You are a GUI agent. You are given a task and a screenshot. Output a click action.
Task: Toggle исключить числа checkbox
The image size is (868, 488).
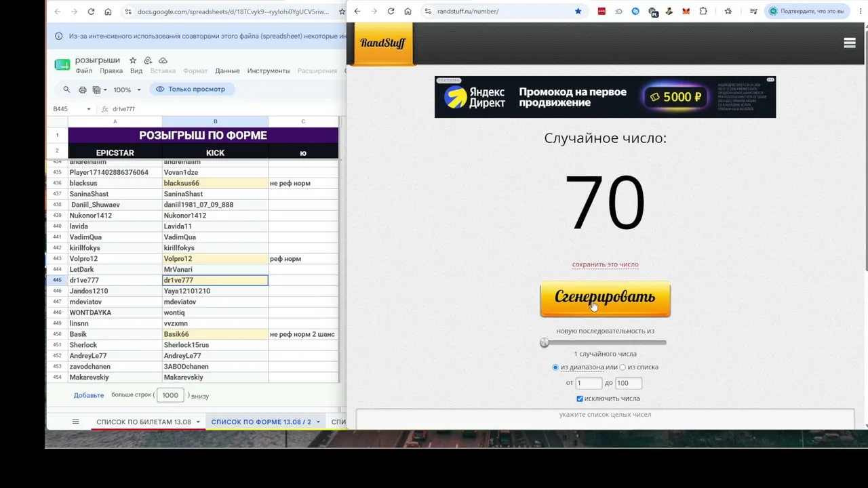[580, 399]
